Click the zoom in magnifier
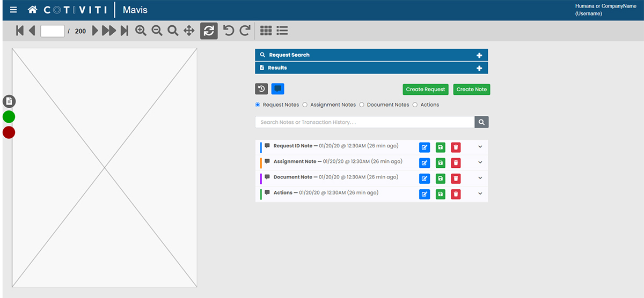Image resolution: width=644 pixels, height=298 pixels. click(141, 31)
